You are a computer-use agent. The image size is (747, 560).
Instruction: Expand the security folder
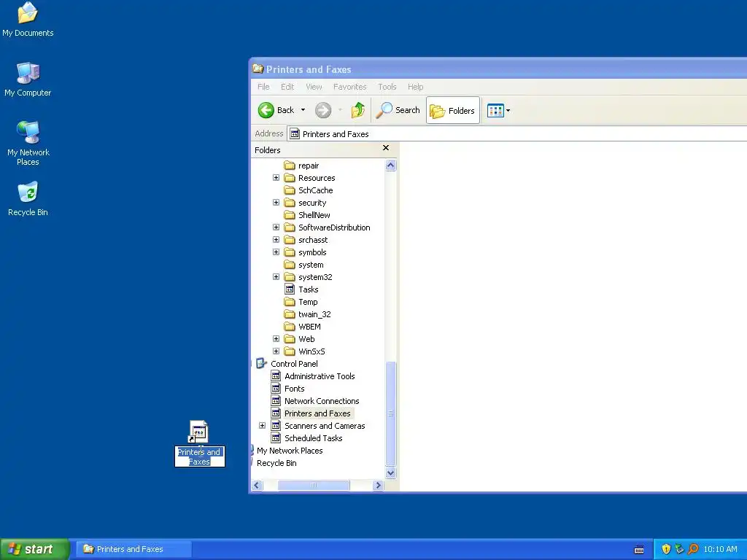[276, 203]
